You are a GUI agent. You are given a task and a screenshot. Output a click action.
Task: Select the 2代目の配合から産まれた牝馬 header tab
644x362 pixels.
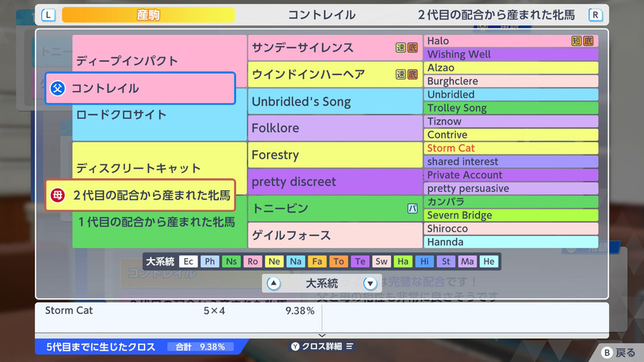(x=496, y=15)
